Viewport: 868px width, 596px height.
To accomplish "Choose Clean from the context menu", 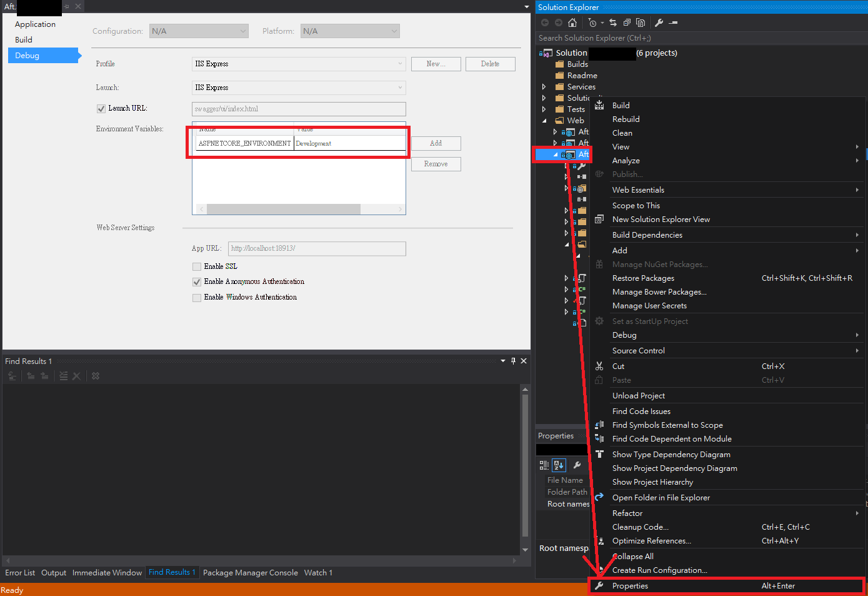I will coord(727,133).
